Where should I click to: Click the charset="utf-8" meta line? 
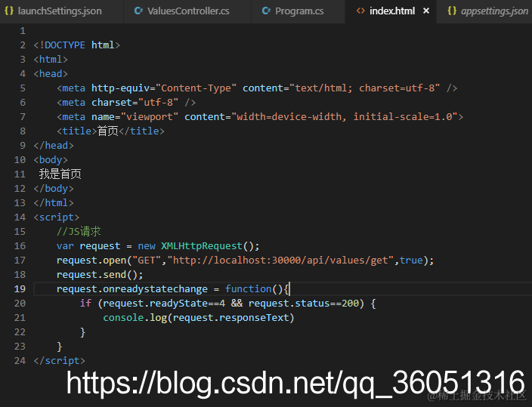pyautogui.click(x=126, y=103)
